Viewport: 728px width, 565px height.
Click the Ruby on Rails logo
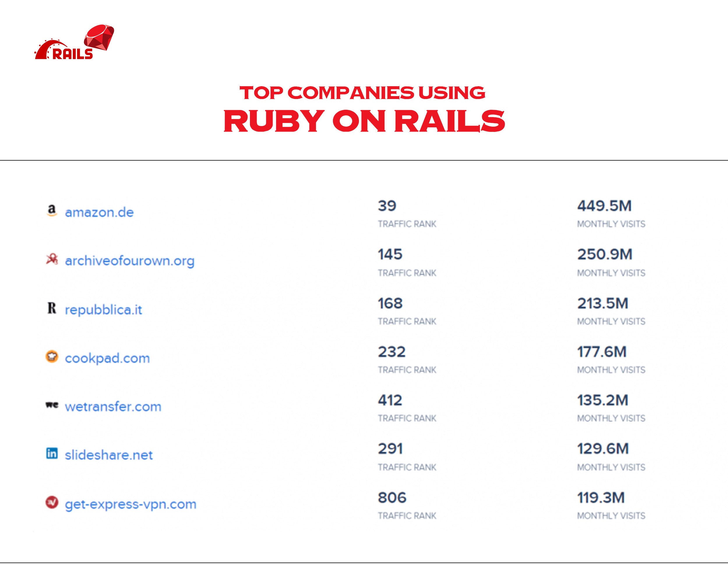point(74,43)
